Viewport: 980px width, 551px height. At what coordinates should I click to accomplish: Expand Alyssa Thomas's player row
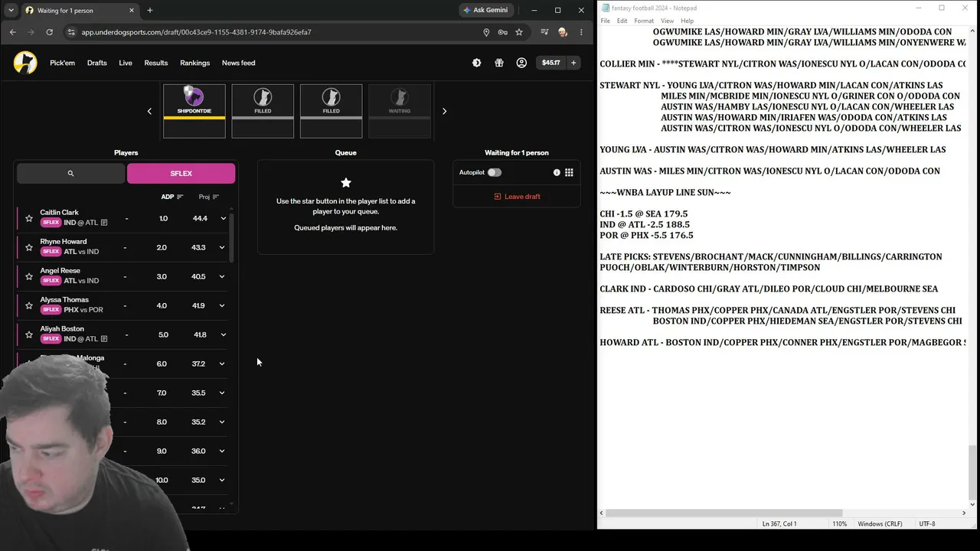pyautogui.click(x=223, y=305)
